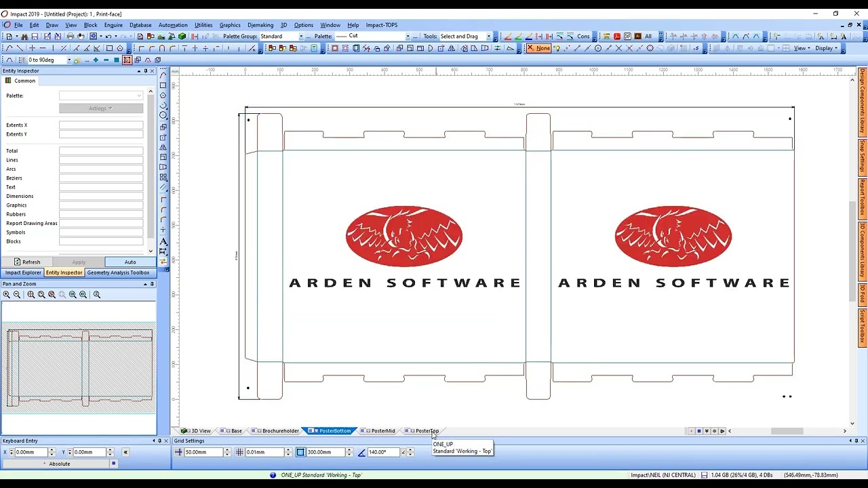Click the PDF export icon

point(617,36)
